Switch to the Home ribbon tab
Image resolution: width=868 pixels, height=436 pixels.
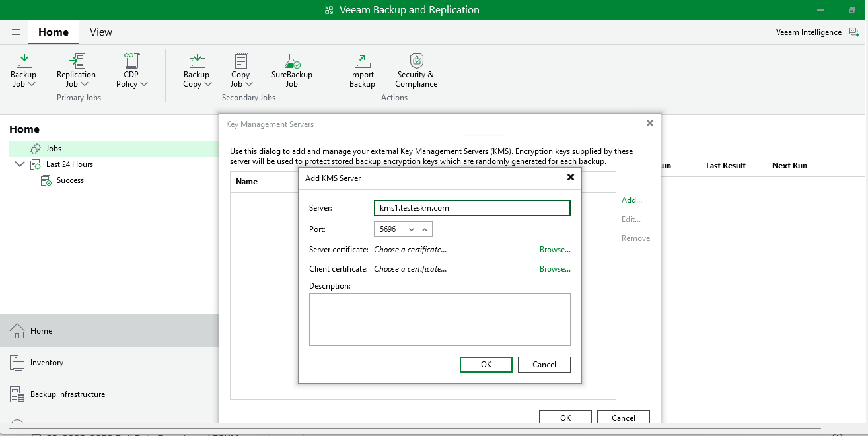coord(54,32)
